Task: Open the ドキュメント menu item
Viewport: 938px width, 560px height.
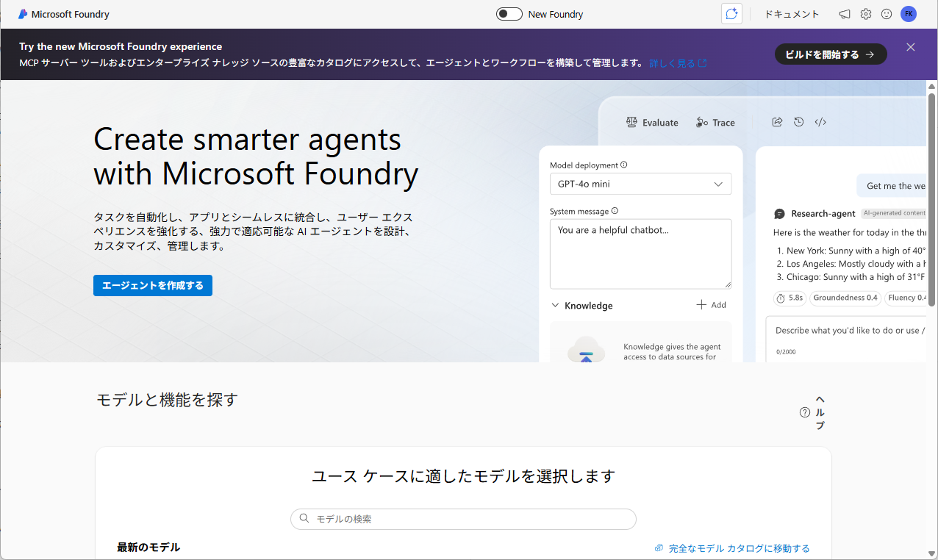Action: click(x=792, y=13)
